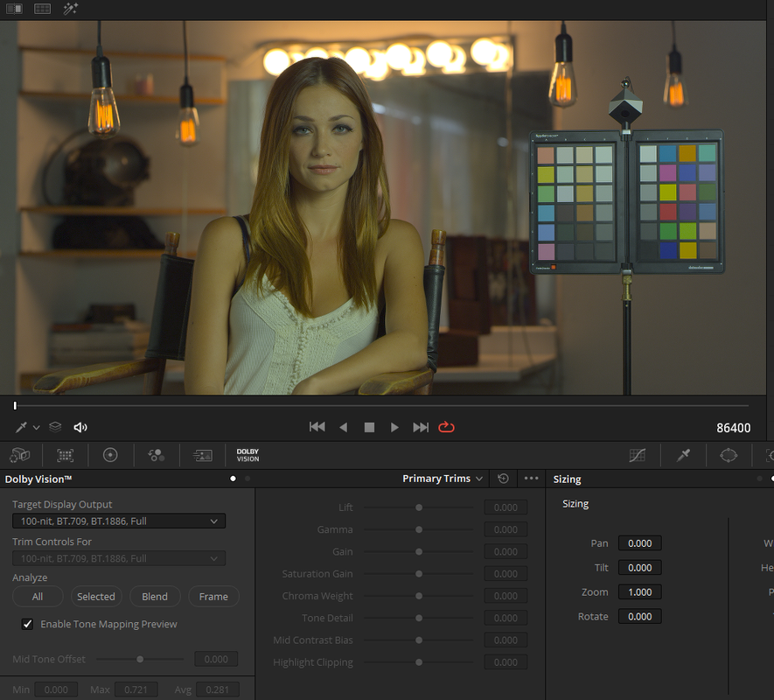Viewport: 774px width, 700px height.
Task: Open the Curves palette
Action: pyautogui.click(x=638, y=455)
